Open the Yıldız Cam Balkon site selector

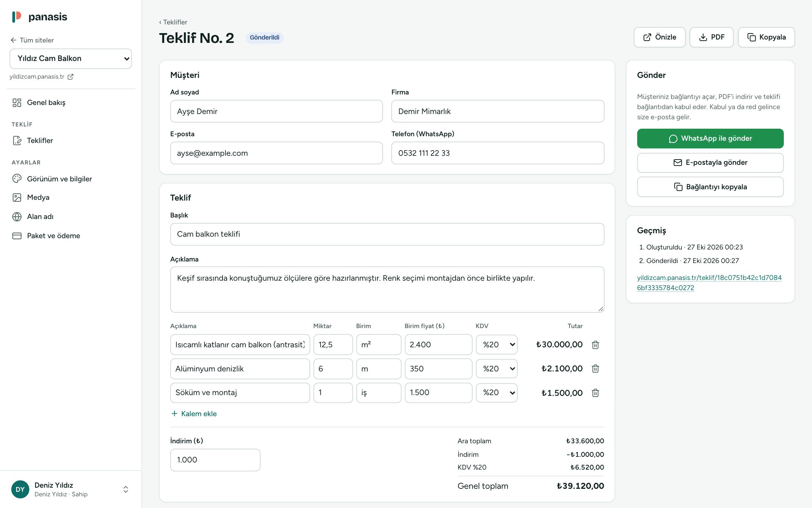point(71,59)
